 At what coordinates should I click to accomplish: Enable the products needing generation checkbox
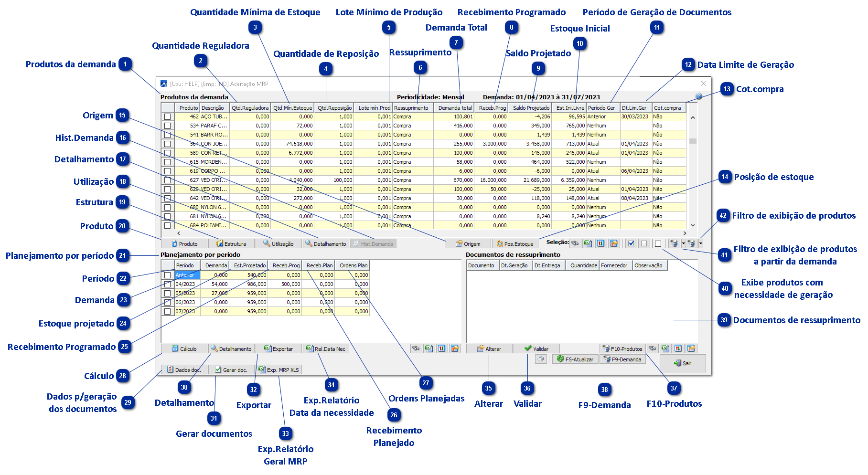[658, 243]
